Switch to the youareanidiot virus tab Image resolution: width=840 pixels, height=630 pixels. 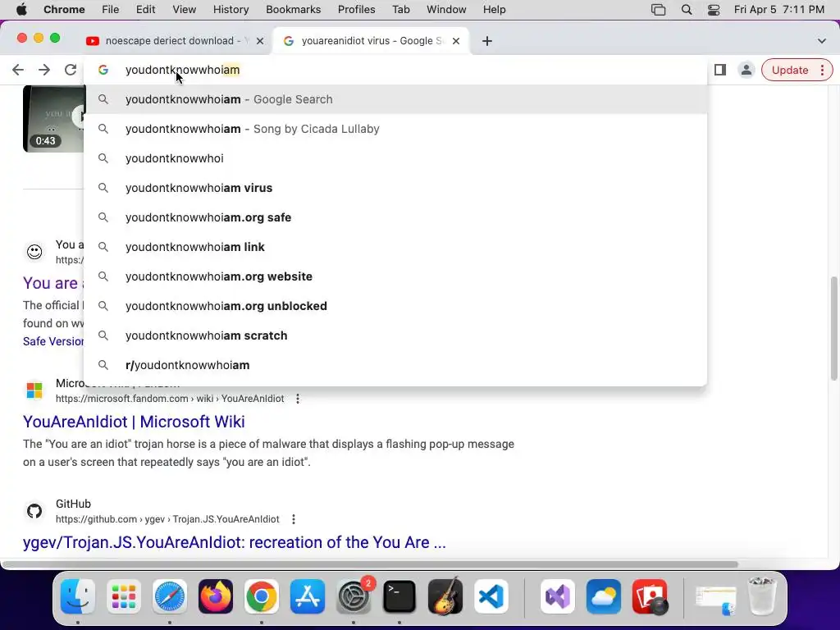[x=371, y=41]
